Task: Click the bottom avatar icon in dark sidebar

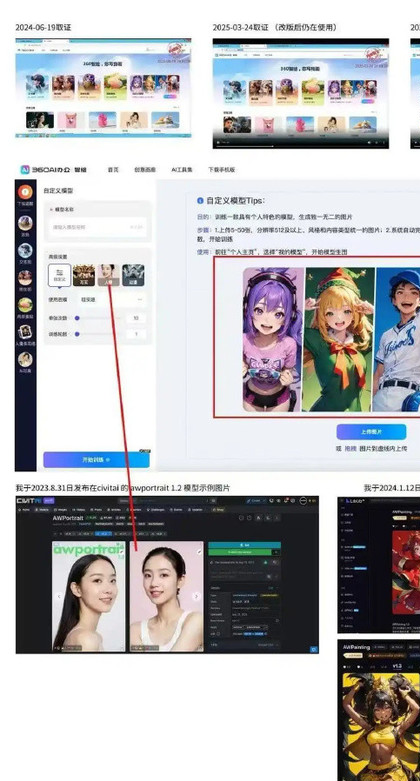Action: (x=25, y=359)
